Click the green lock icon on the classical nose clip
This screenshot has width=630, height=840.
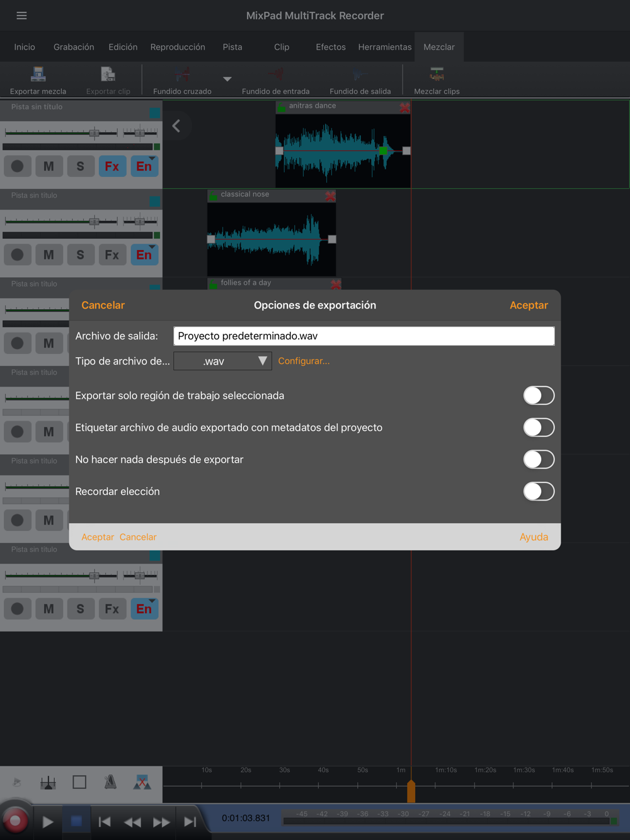[x=214, y=196]
